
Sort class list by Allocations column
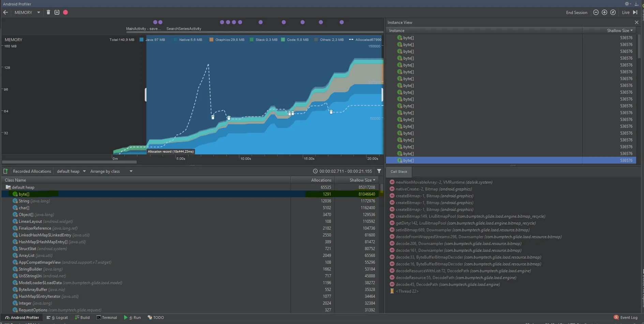[x=321, y=180]
